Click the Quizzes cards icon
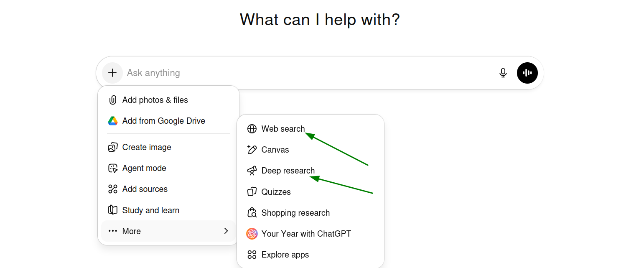The height and width of the screenshot is (268, 644). pyautogui.click(x=252, y=191)
